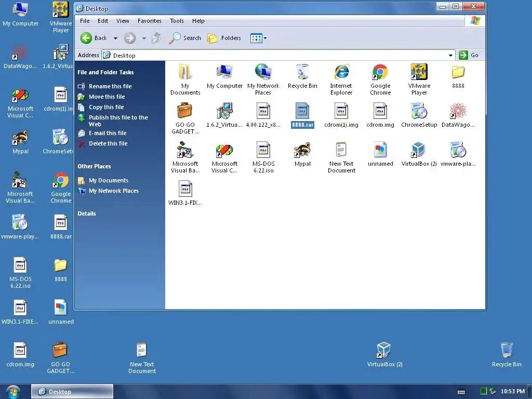Open the Tools menu

pos(177,21)
